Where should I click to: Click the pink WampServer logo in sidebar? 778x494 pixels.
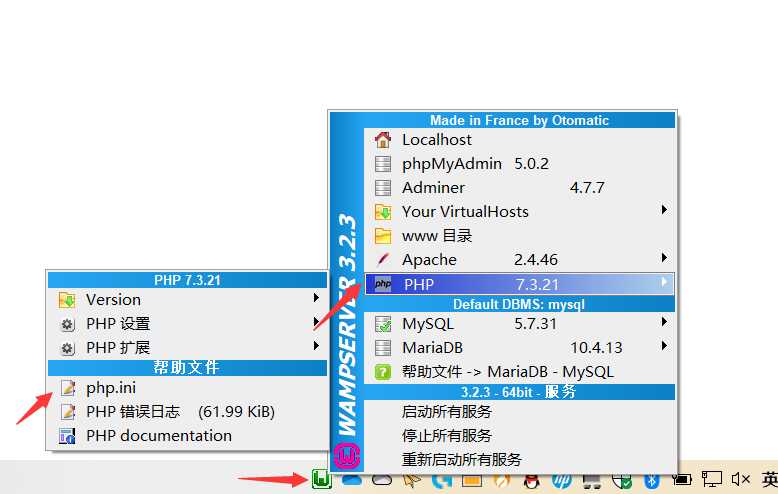(x=347, y=455)
